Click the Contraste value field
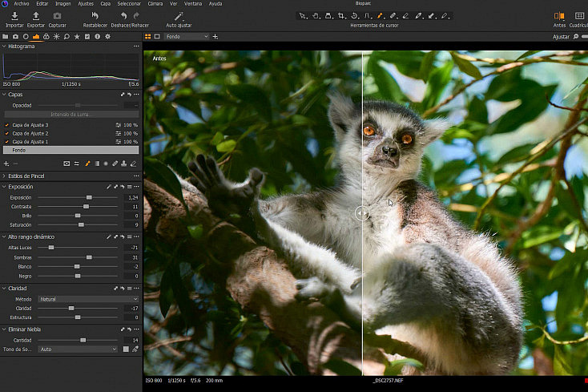588x392 pixels. click(x=131, y=206)
